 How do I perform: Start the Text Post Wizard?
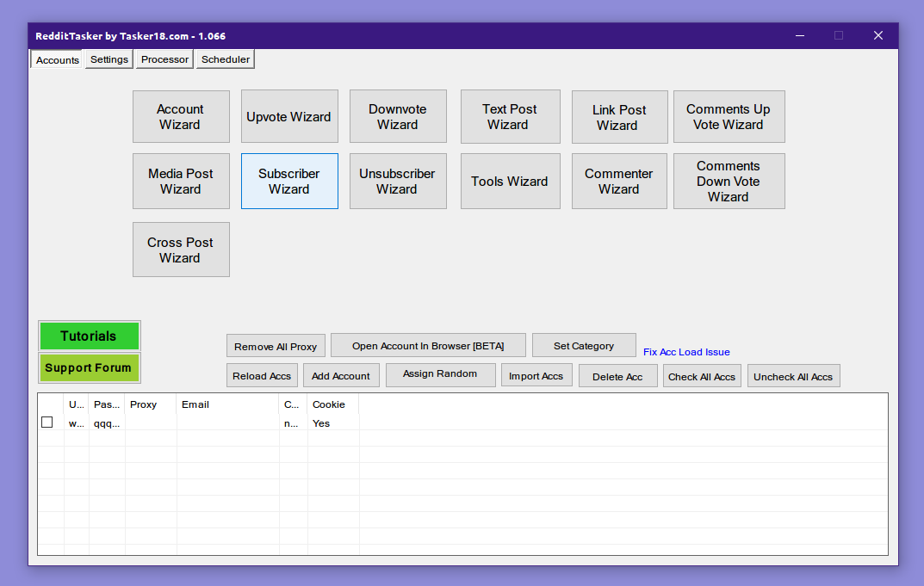pos(511,117)
